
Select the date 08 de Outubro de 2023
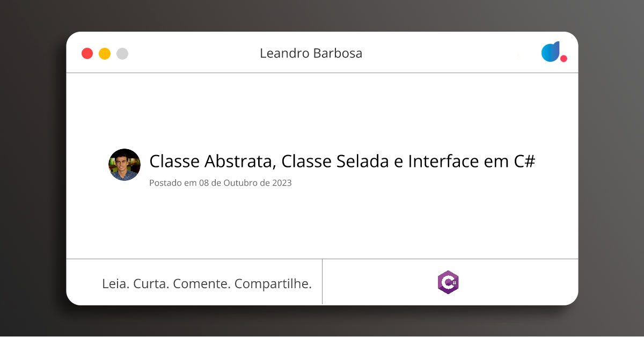245,182
